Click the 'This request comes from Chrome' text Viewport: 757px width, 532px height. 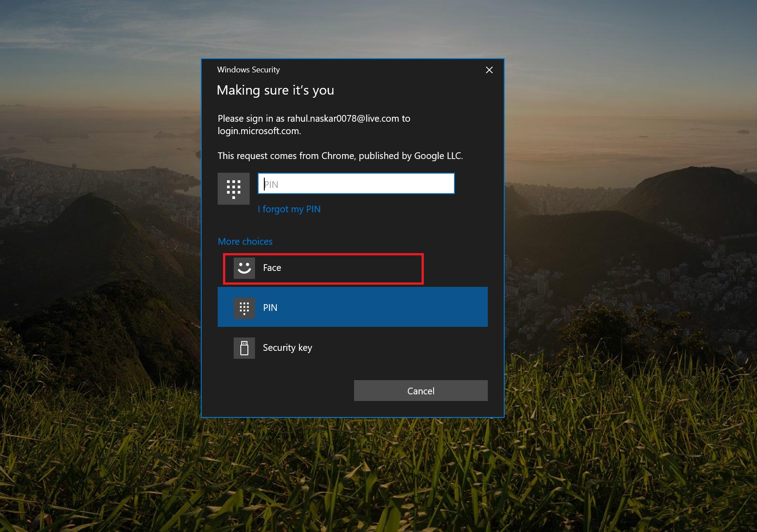click(x=340, y=156)
